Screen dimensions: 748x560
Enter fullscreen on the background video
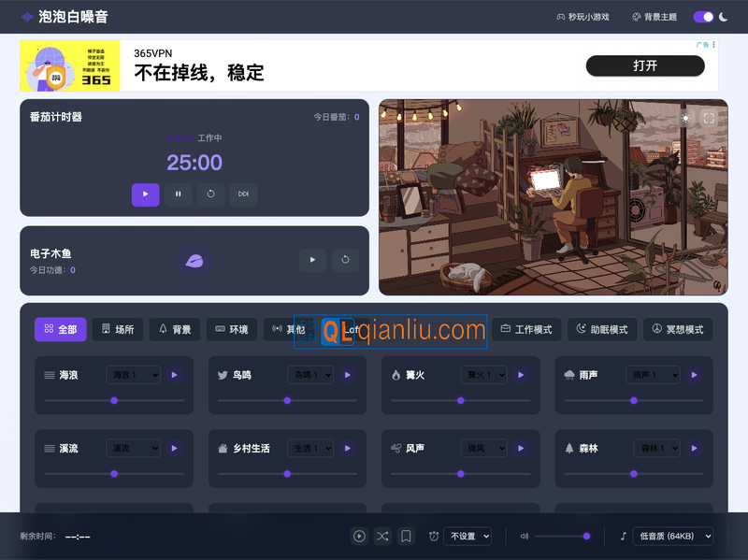[x=709, y=118]
